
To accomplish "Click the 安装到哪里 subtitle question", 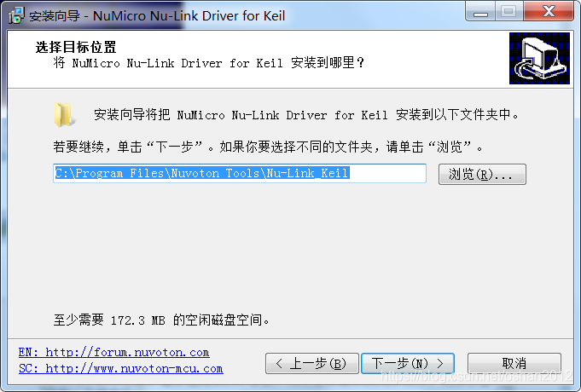I will point(209,63).
